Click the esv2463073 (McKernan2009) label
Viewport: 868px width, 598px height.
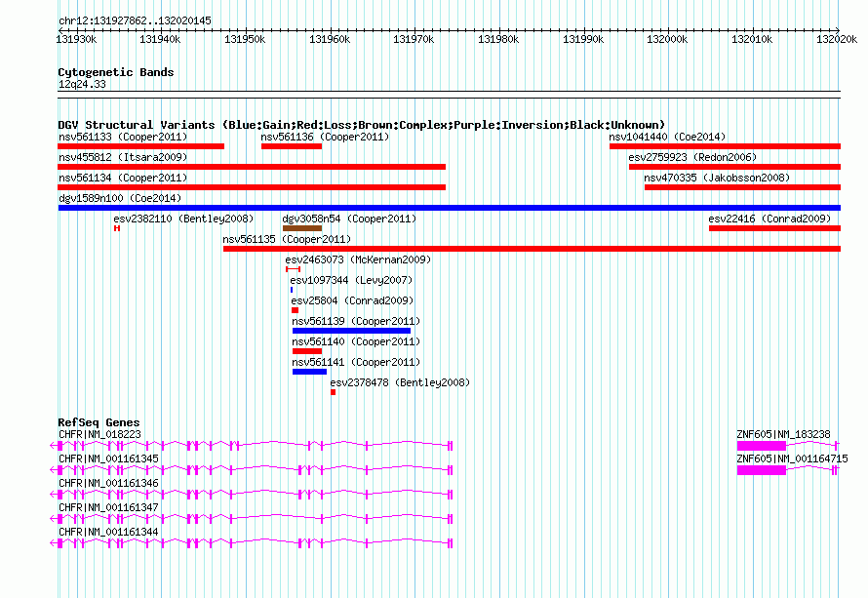[358, 259]
